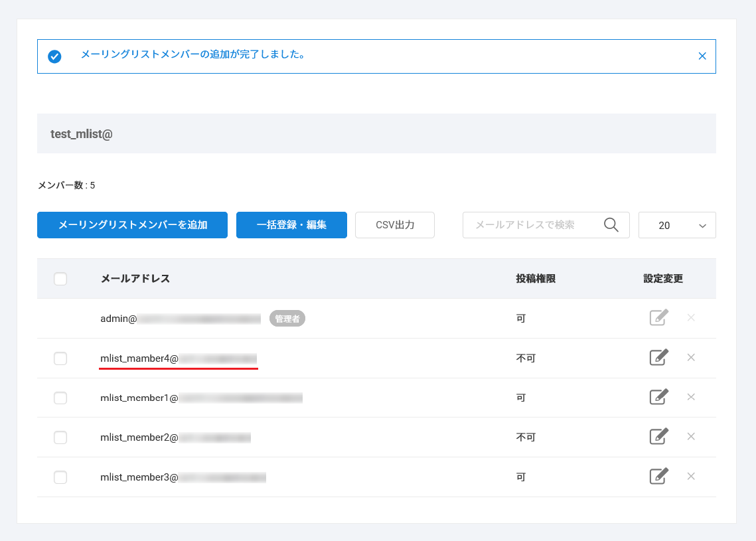The height and width of the screenshot is (541, 756).
Task: Focus the メールアドレスで検索 search field
Action: point(531,225)
